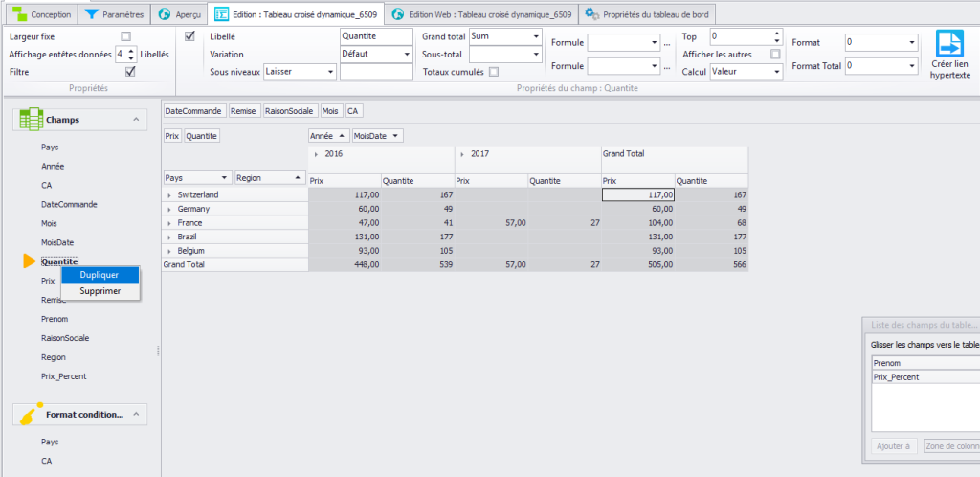Click the Edition Web globe icon
The width and height of the screenshot is (980, 477).
click(x=397, y=13)
